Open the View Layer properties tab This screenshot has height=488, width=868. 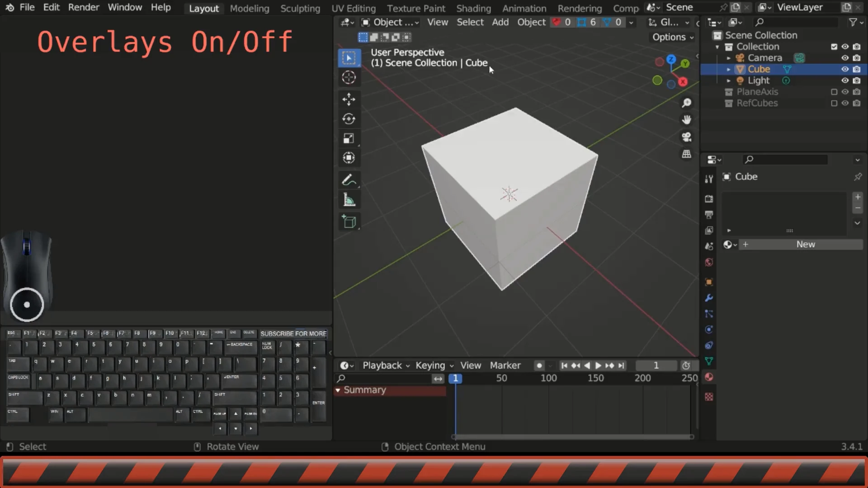tap(709, 230)
